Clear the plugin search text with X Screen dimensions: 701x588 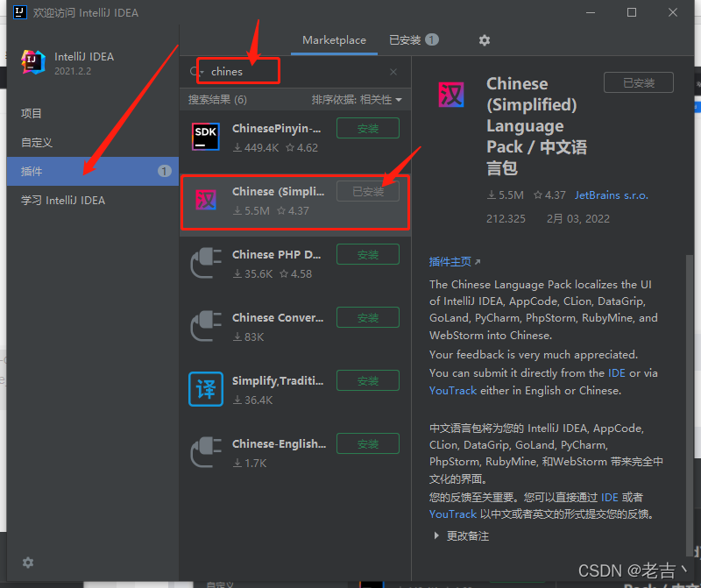click(393, 72)
